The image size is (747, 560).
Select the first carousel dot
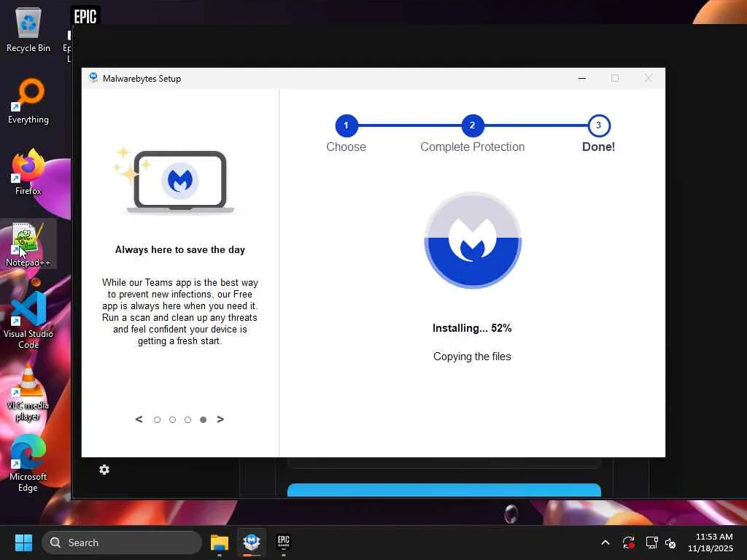[158, 419]
